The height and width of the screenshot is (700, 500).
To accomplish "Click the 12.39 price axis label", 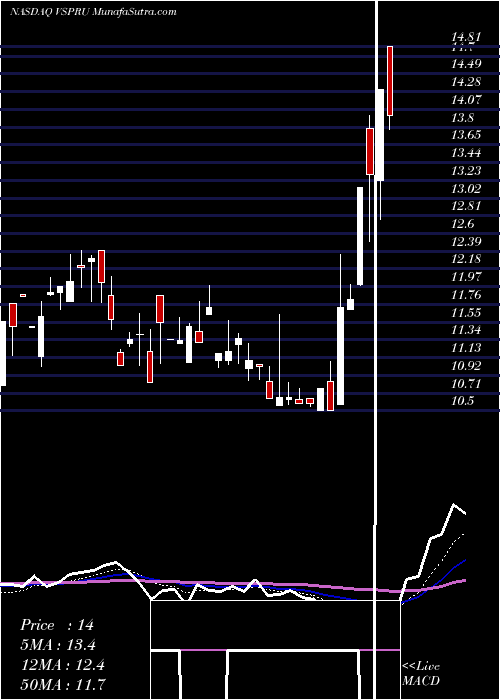I will (466, 242).
